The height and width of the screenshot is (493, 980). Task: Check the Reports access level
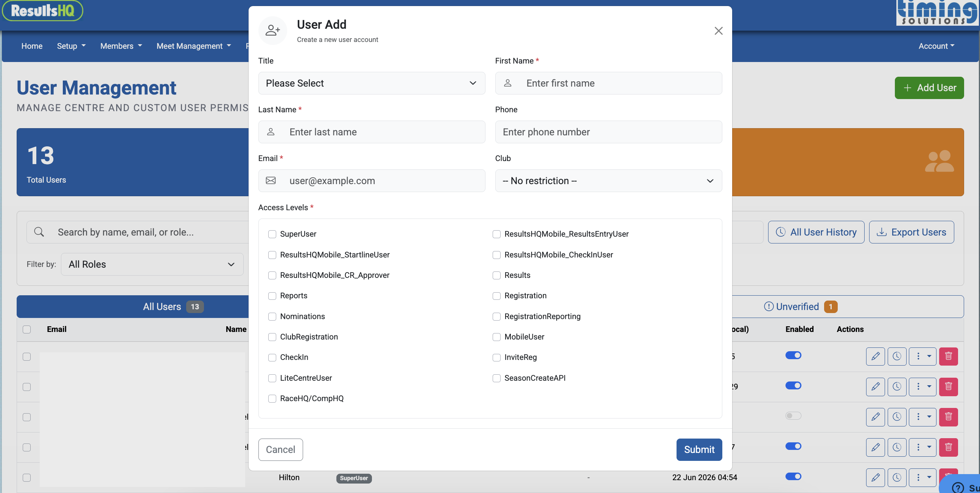point(272,296)
